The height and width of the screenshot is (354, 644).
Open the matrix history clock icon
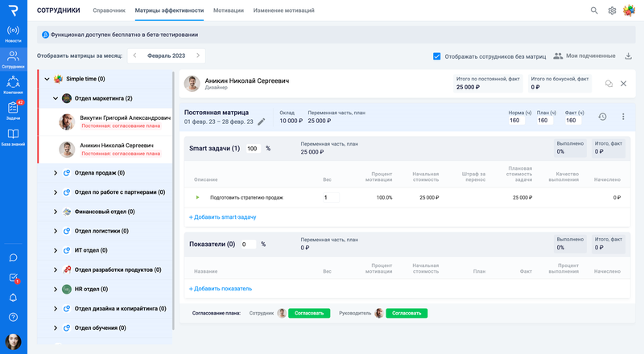602,117
